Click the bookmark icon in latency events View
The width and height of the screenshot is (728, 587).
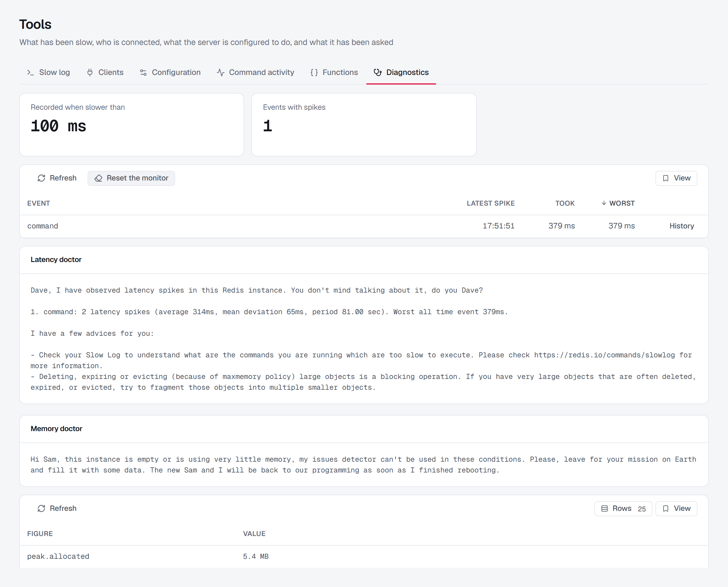(665, 178)
